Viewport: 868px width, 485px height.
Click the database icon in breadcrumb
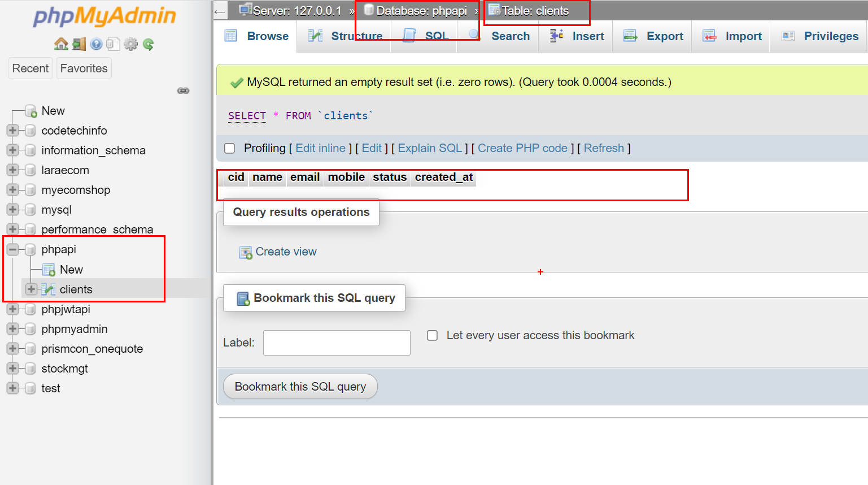click(369, 10)
